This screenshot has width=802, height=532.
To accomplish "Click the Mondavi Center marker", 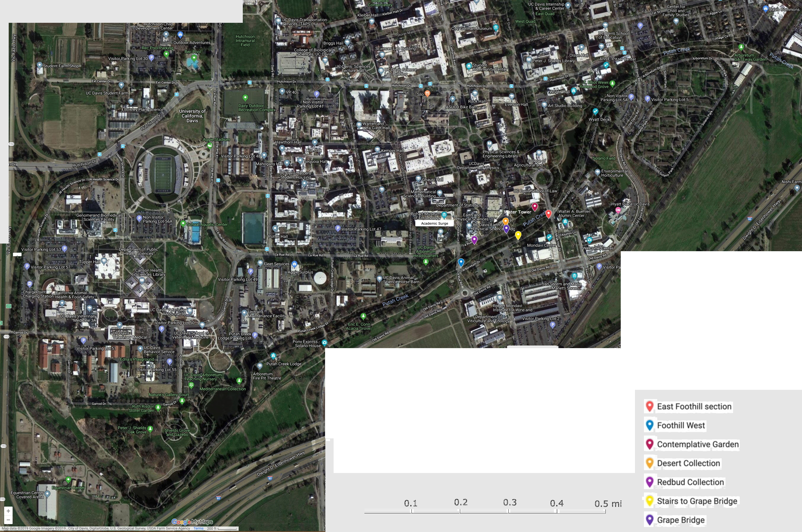I will click(549, 237).
